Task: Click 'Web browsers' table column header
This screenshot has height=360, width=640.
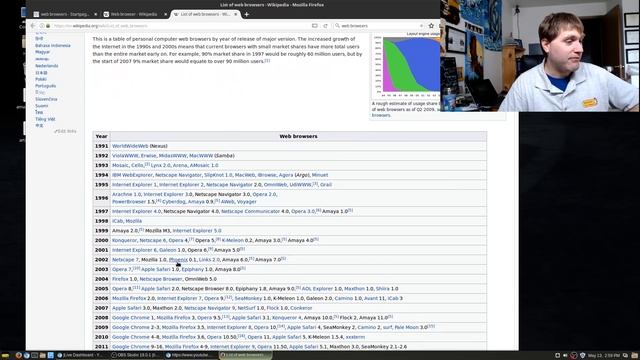Action: (x=298, y=136)
